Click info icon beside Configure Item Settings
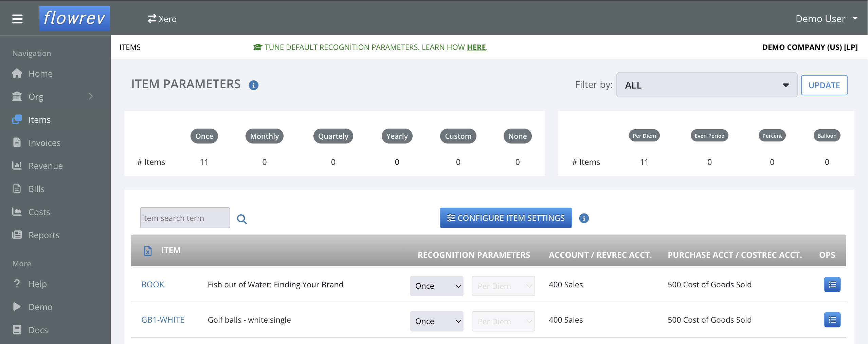Image resolution: width=868 pixels, height=344 pixels. tap(584, 218)
